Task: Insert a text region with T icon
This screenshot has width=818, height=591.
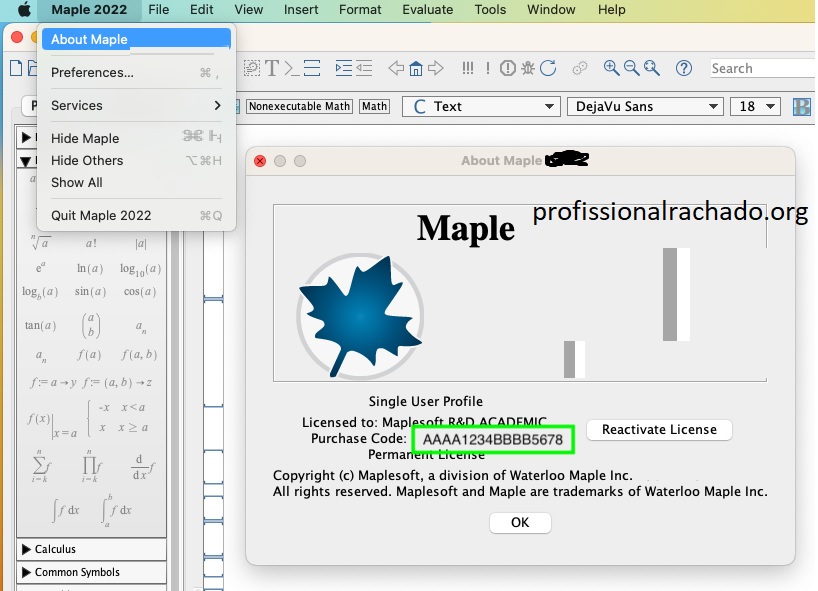Action: click(x=272, y=68)
